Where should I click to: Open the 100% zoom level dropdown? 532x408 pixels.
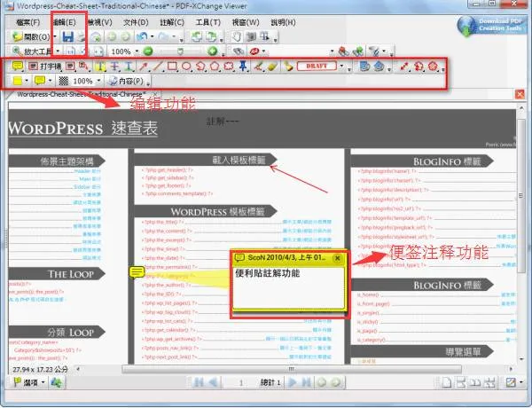137,51
